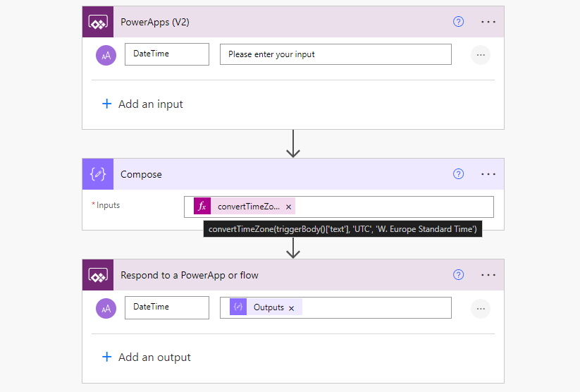Select the Compose card title

(x=141, y=174)
